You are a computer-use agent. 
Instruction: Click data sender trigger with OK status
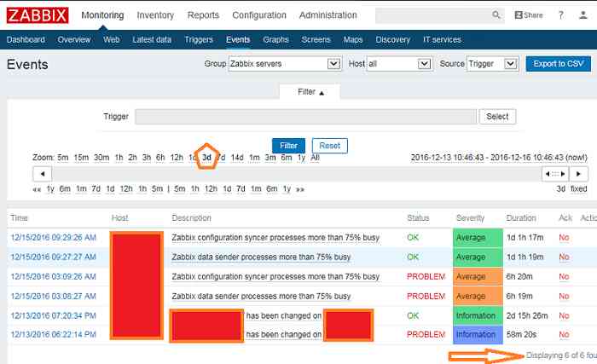(261, 257)
